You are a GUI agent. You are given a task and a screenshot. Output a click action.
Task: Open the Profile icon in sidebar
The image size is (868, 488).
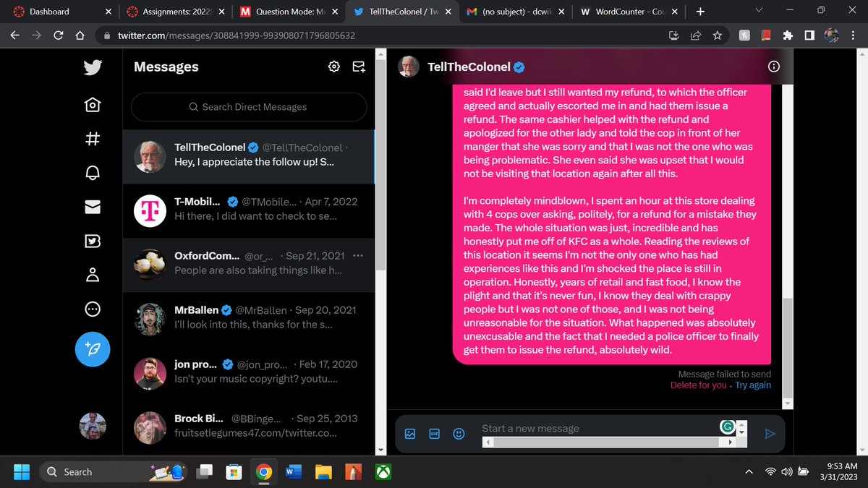[92, 275]
